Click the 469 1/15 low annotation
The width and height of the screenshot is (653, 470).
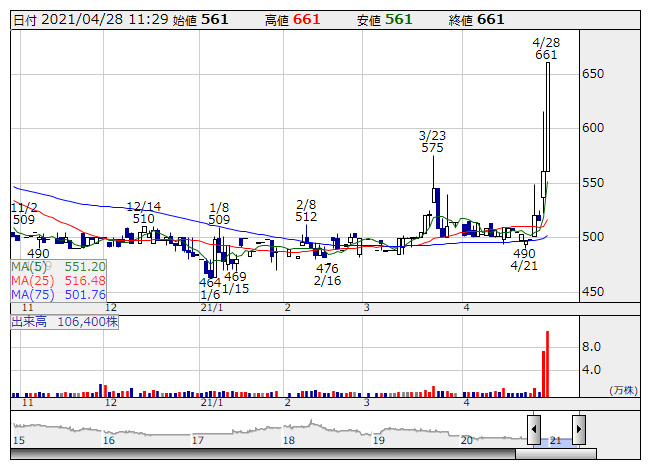tap(235, 282)
